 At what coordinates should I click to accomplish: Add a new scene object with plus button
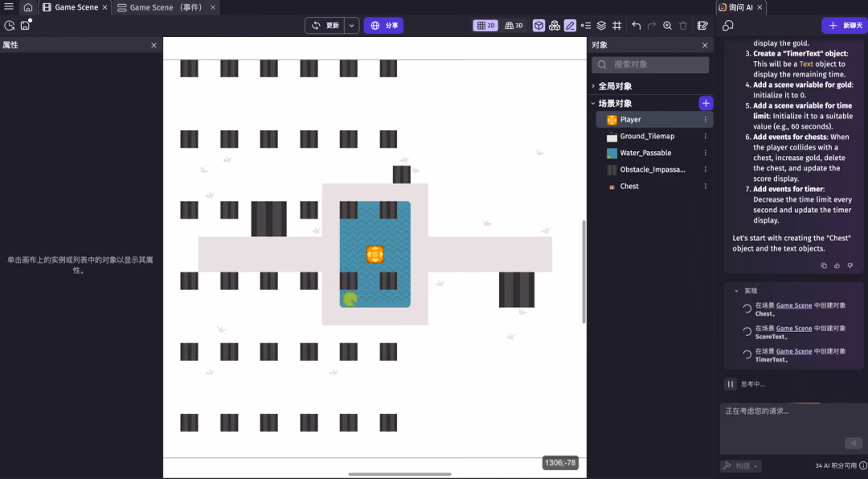coord(706,104)
